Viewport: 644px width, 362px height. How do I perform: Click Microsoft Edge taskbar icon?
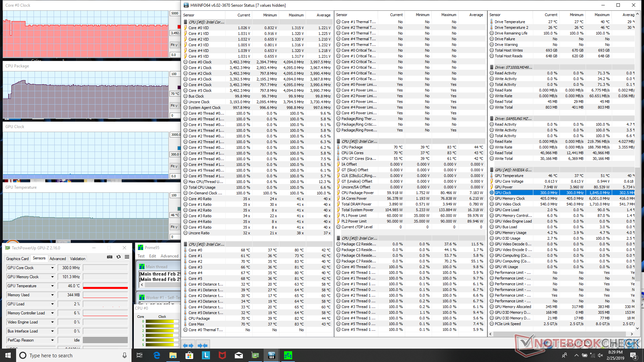pos(157,355)
